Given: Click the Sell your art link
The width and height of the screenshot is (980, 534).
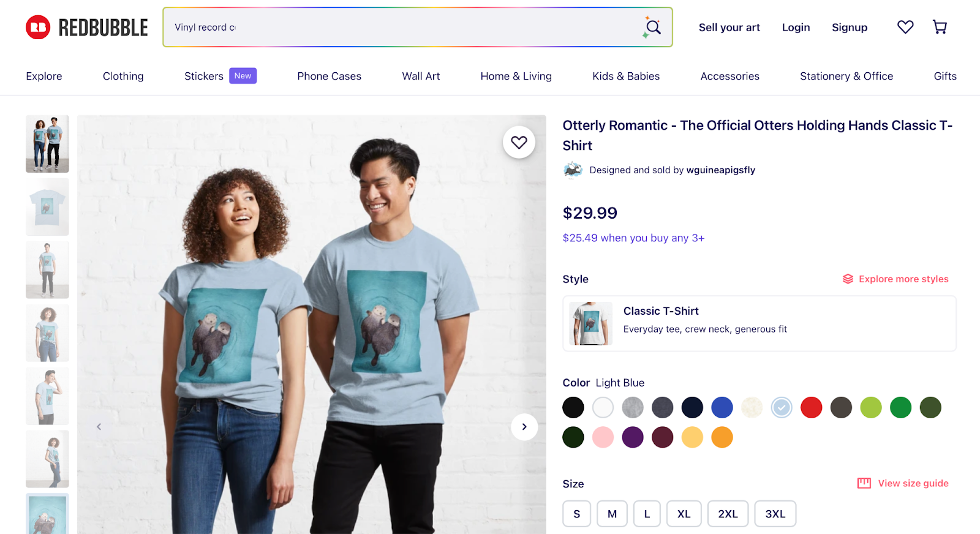Looking at the screenshot, I should pyautogui.click(x=729, y=27).
